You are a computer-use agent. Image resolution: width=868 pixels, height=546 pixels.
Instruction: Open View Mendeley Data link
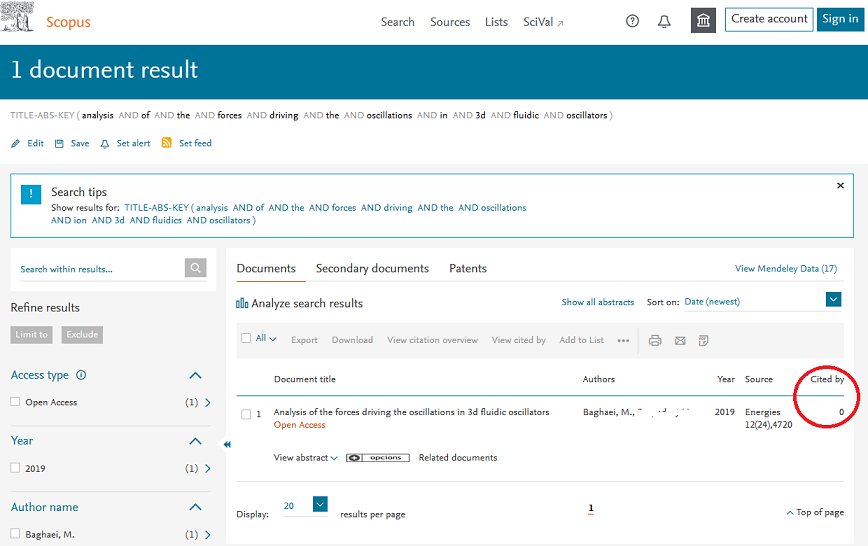(x=786, y=268)
